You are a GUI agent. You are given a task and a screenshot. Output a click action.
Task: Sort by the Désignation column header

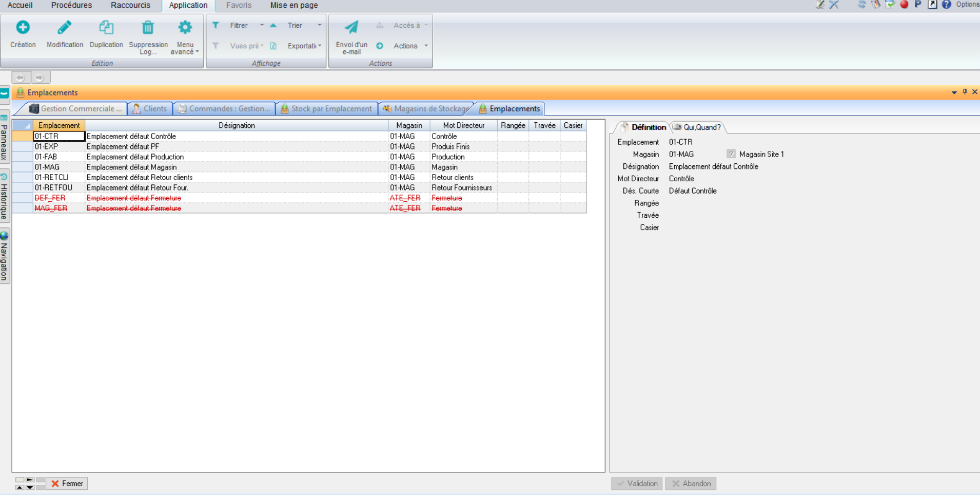coord(237,125)
